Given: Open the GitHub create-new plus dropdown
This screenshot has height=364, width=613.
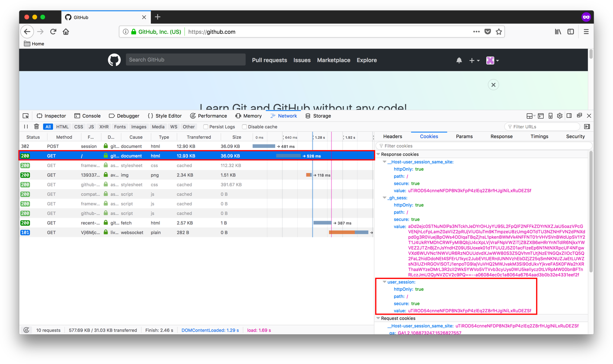Looking at the screenshot, I should 474,60.
